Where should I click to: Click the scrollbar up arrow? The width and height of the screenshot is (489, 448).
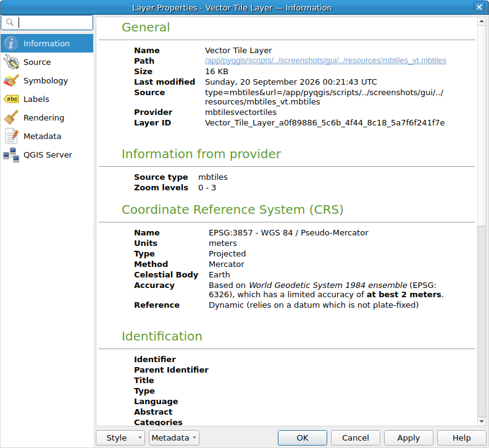click(x=482, y=21)
